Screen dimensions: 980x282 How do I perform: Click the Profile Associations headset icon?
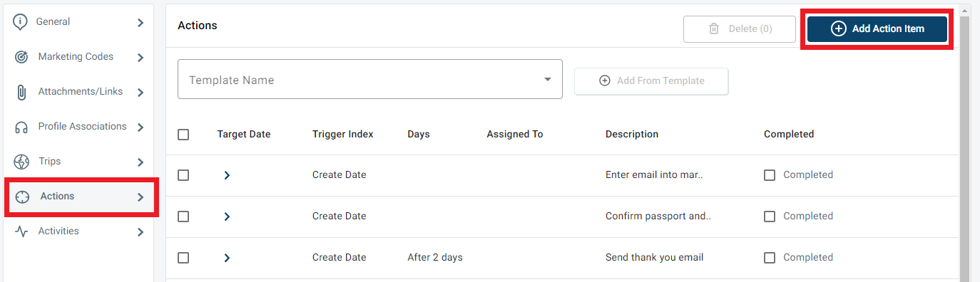tap(21, 127)
